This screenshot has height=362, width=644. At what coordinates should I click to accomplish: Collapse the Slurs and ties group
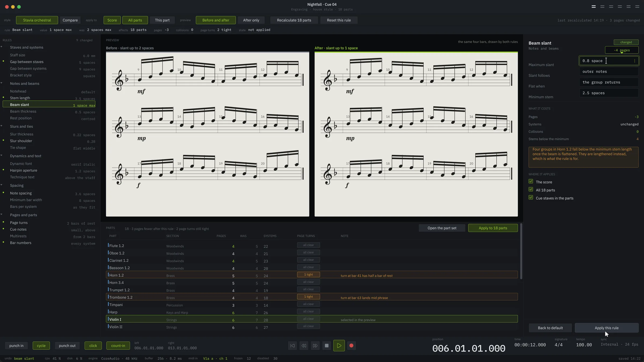(2, 126)
